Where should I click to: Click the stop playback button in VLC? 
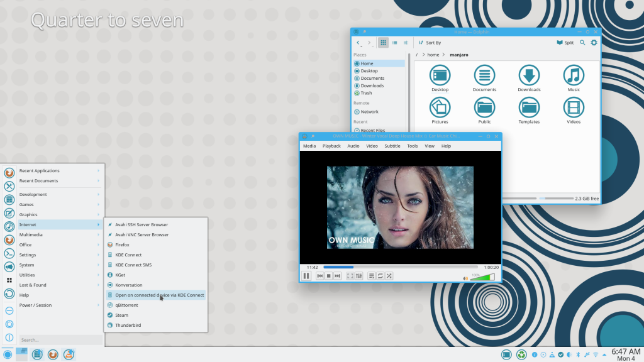tap(328, 276)
